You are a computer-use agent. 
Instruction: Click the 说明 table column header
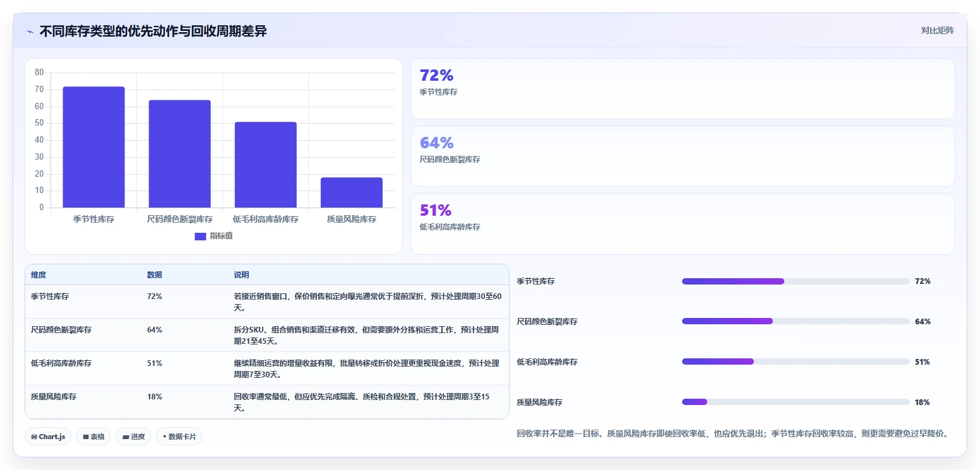pos(241,275)
